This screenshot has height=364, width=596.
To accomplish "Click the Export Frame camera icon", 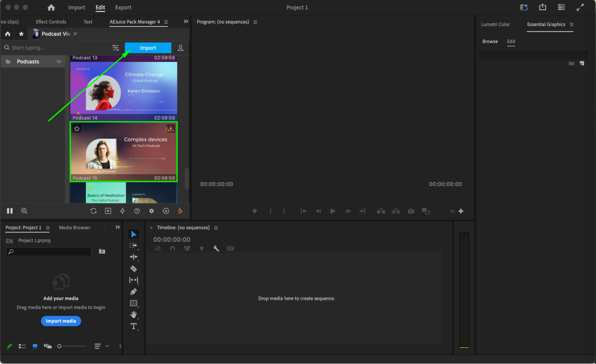I will 411,211.
